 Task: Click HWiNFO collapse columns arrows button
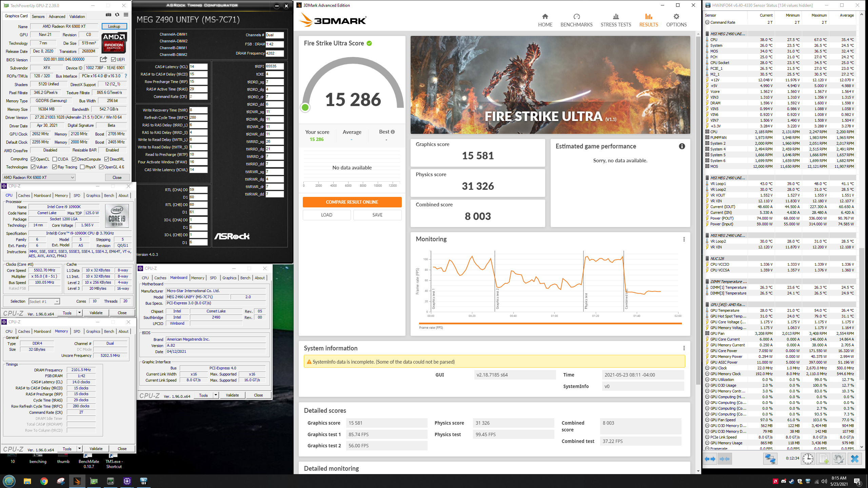coord(724,459)
